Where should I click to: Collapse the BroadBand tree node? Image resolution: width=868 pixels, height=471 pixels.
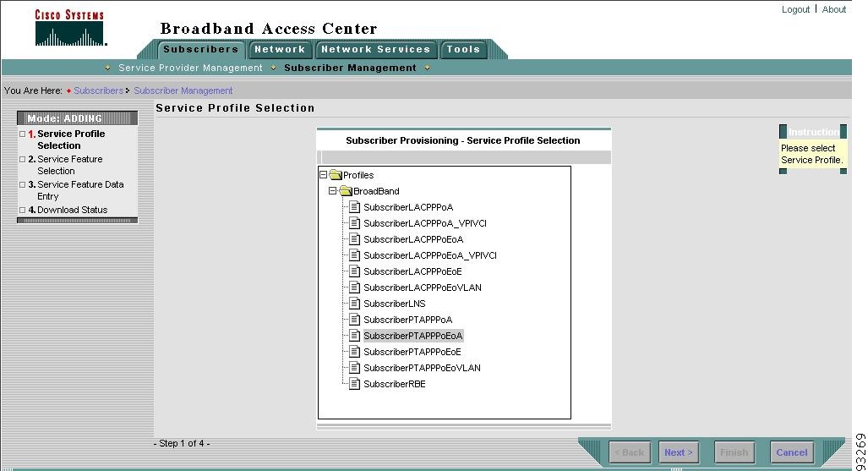coord(332,191)
